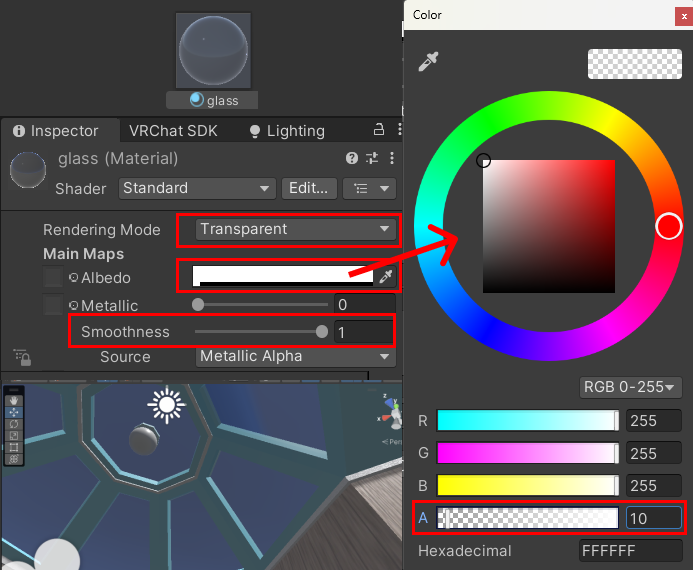Click the Hexadecimal color input field
Image resolution: width=693 pixels, height=570 pixels.
click(629, 551)
